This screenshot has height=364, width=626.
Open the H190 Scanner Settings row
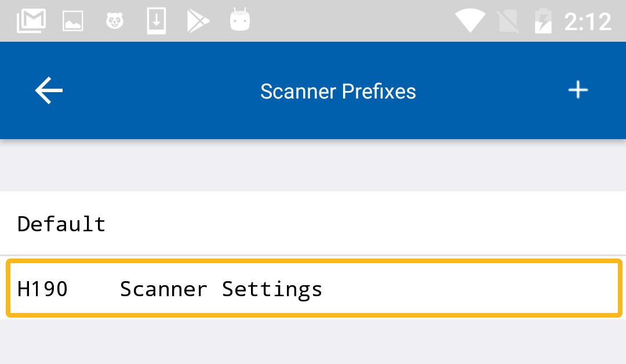pos(313,289)
